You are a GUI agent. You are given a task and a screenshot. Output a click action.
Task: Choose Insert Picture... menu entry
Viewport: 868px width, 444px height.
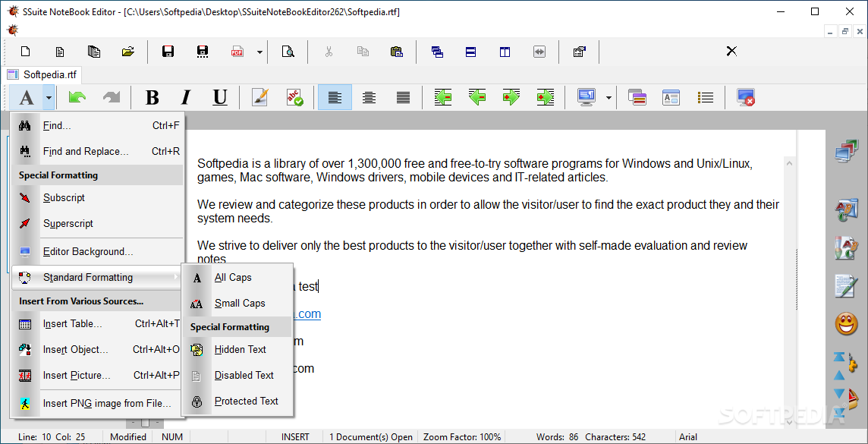click(x=97, y=376)
